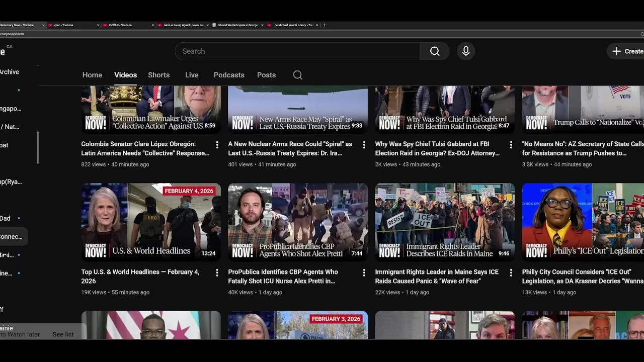Switch to Should We Participate tab
The height and width of the screenshot is (362, 644).
tap(238, 25)
